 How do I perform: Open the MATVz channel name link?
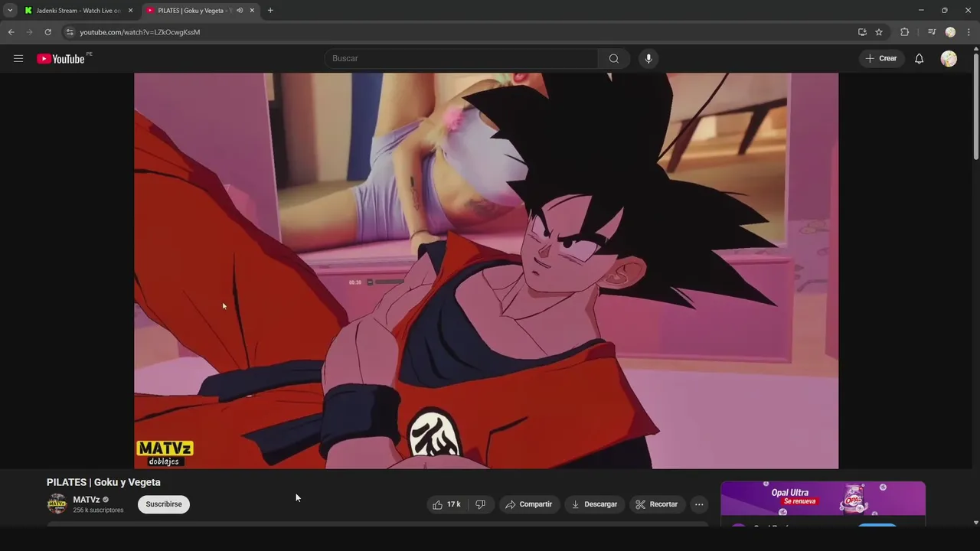87,500
